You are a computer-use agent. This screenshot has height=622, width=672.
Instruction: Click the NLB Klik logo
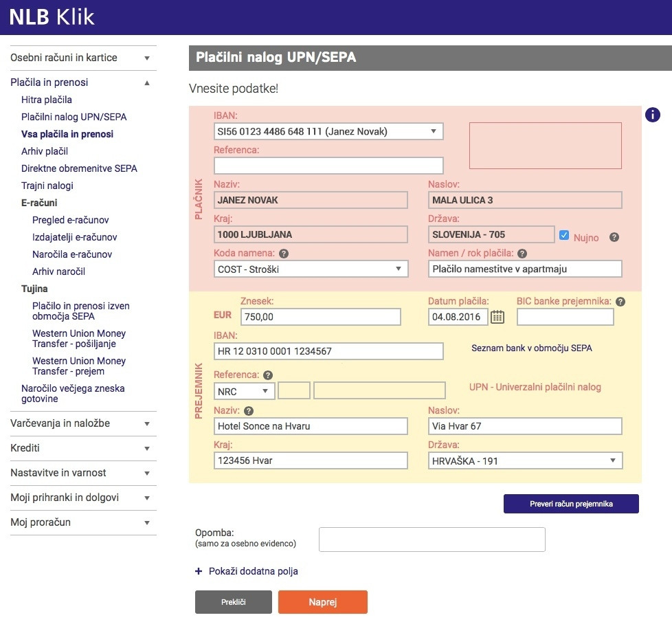pyautogui.click(x=52, y=17)
